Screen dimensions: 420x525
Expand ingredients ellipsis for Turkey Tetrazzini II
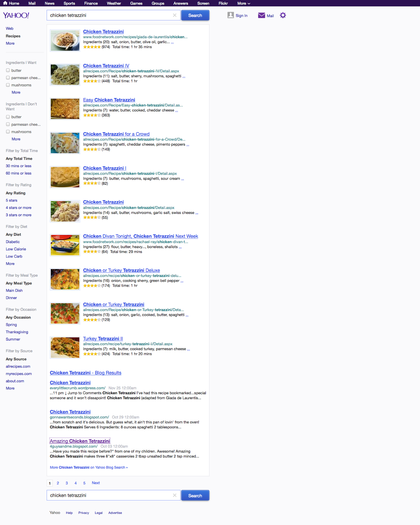pyautogui.click(x=189, y=349)
